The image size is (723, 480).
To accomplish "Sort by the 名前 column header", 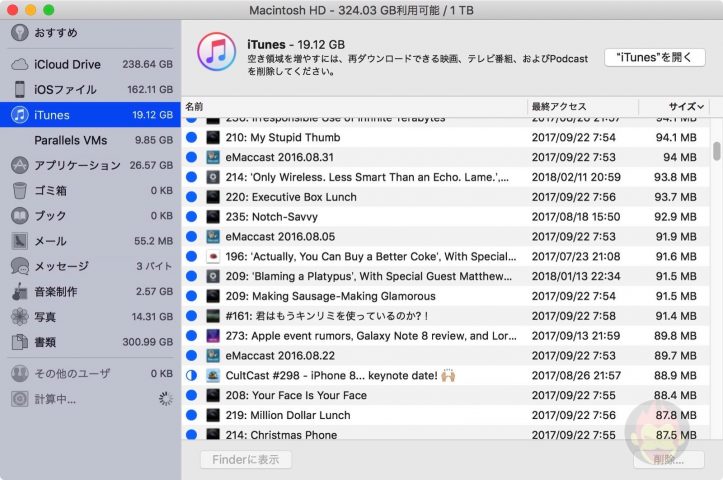I will click(x=354, y=107).
